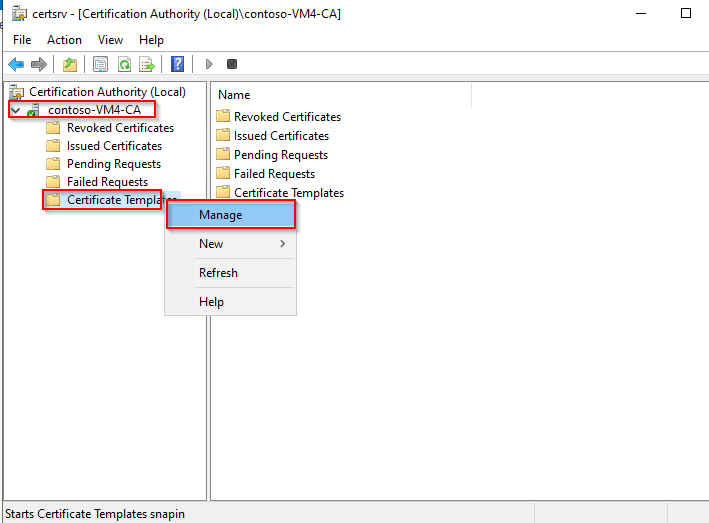Click the Forward arrow in the toolbar
This screenshot has width=709, height=523.
click(x=39, y=64)
